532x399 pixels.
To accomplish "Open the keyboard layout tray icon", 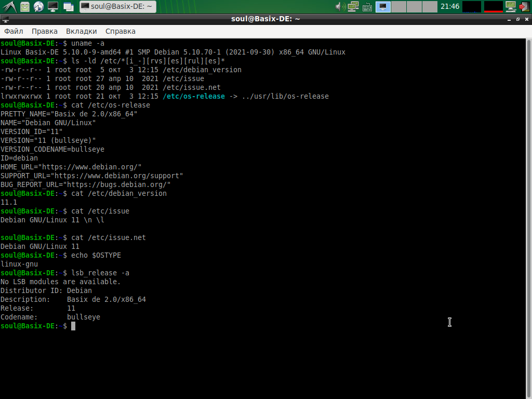I will 367,7.
